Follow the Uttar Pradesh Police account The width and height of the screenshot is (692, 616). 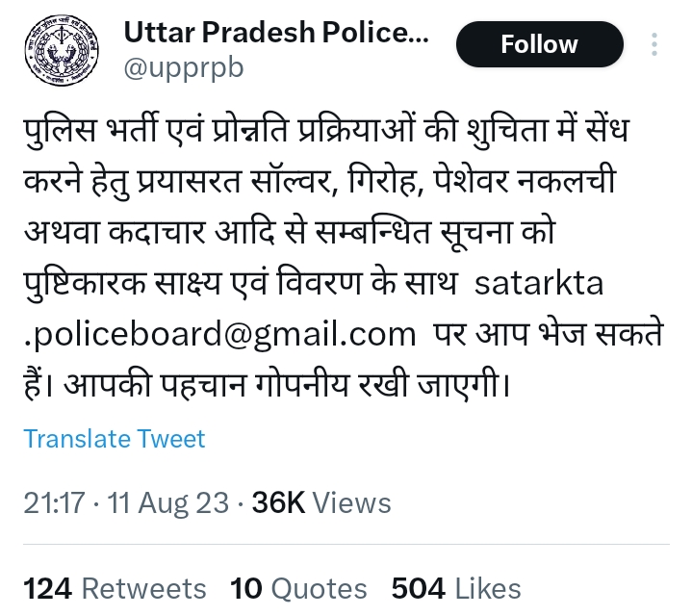(539, 44)
